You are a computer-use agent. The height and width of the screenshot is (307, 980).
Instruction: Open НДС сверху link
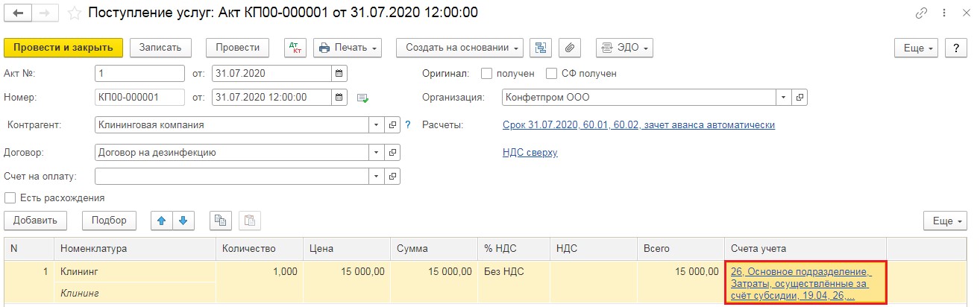530,152
